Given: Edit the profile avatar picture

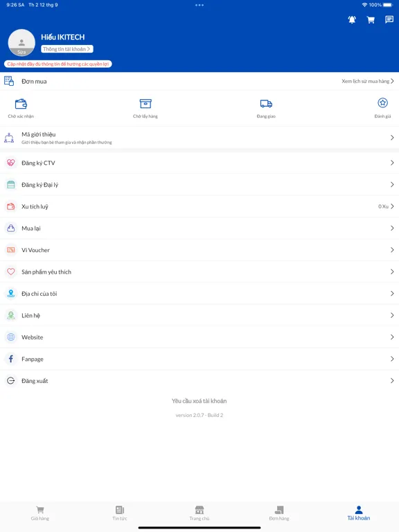Looking at the screenshot, I should (x=21, y=43).
